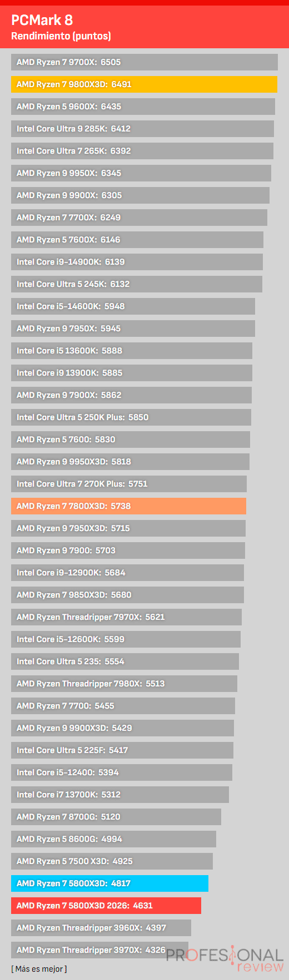The width and height of the screenshot is (289, 980).
Task: Click the cyan Ryzen 7 5800X3D bar
Action: point(109,883)
